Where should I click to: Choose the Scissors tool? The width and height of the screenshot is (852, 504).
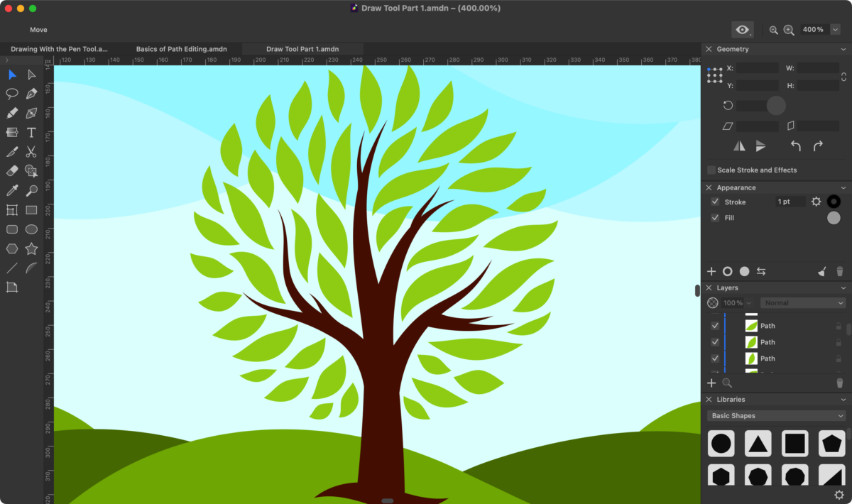(31, 152)
